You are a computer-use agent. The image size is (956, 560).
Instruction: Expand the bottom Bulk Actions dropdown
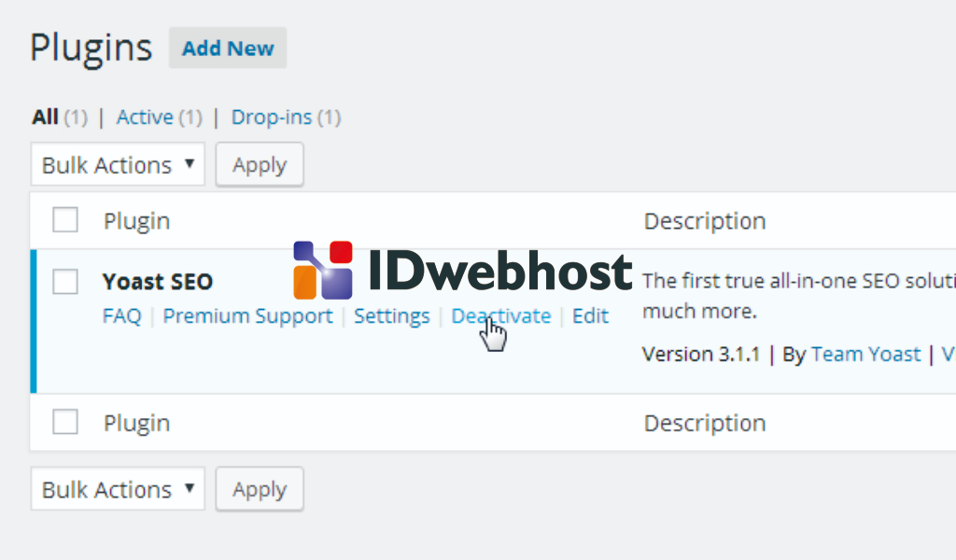[118, 490]
